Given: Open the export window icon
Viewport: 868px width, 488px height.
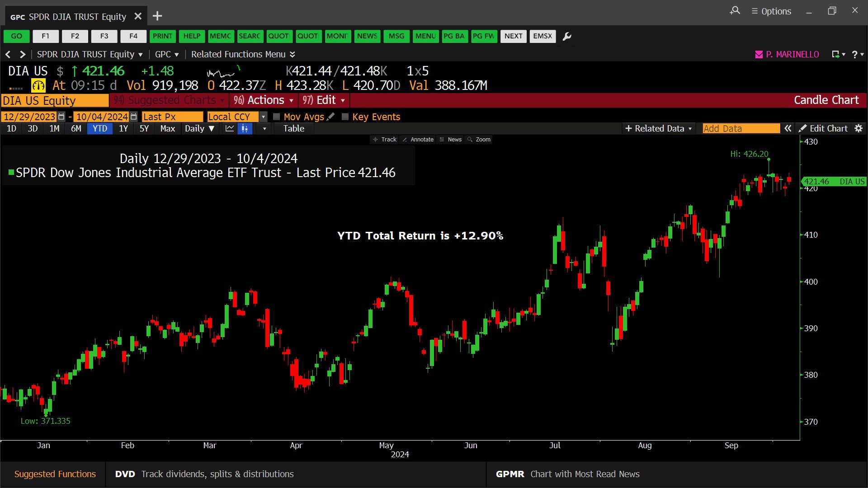Looking at the screenshot, I should (838, 54).
